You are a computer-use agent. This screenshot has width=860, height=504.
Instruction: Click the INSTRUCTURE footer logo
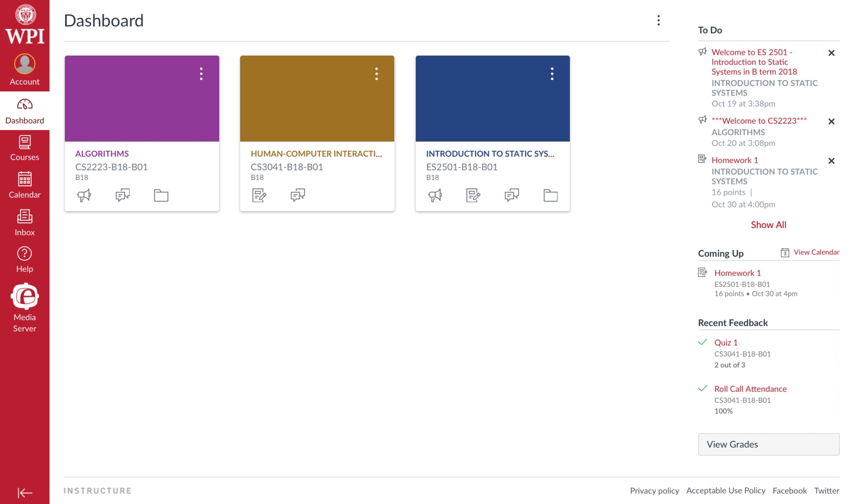(98, 490)
